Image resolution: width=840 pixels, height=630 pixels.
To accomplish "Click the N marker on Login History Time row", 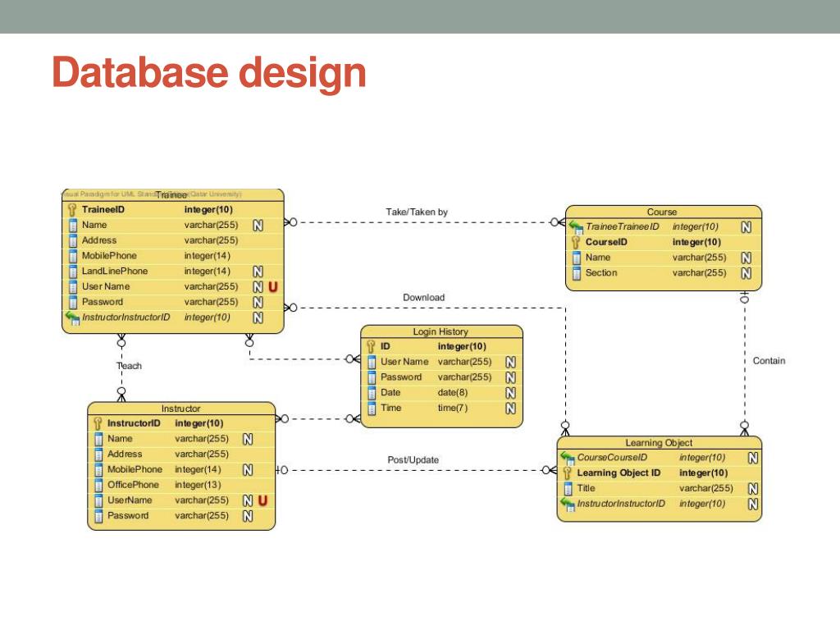I will tap(510, 409).
